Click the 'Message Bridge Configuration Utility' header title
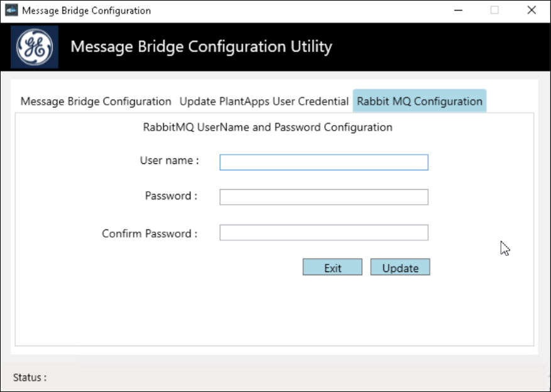This screenshot has height=392, width=551. pos(201,46)
